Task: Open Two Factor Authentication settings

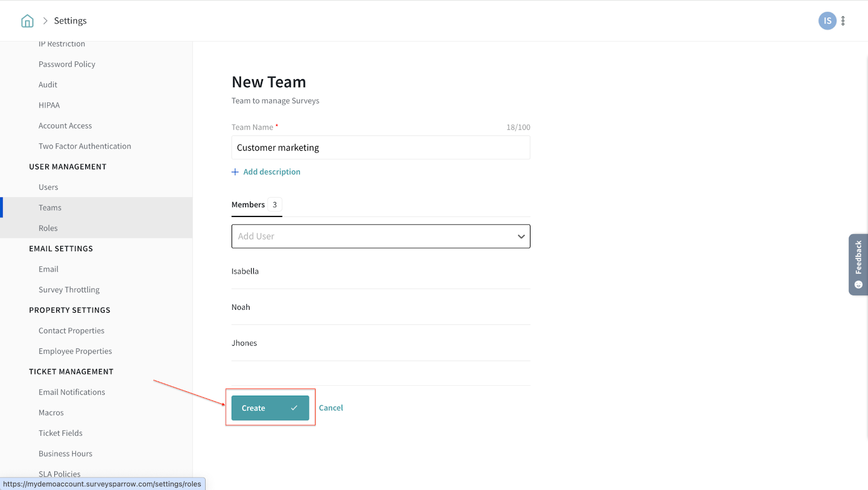Action: coord(85,146)
